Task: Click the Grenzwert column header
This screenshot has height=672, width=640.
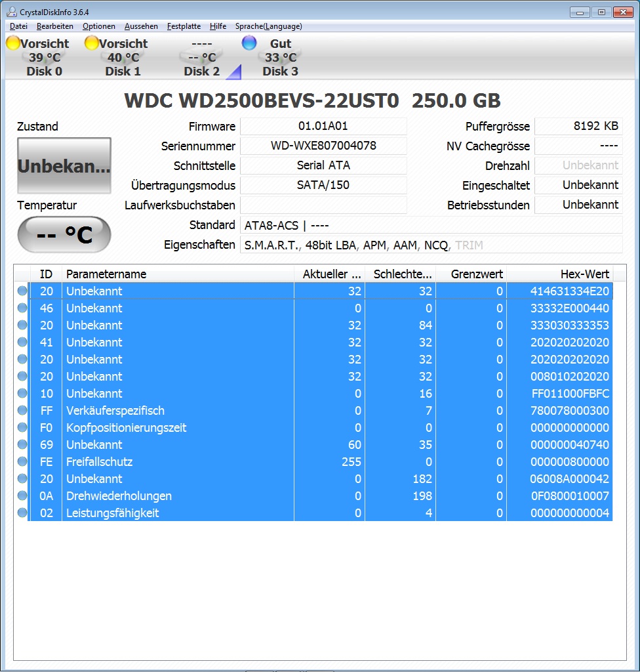Action: click(x=471, y=274)
